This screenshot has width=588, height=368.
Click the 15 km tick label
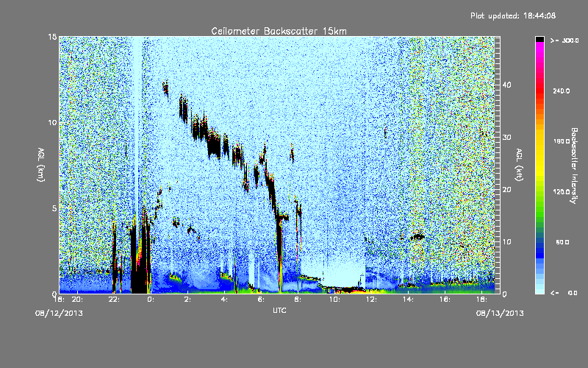52,37
